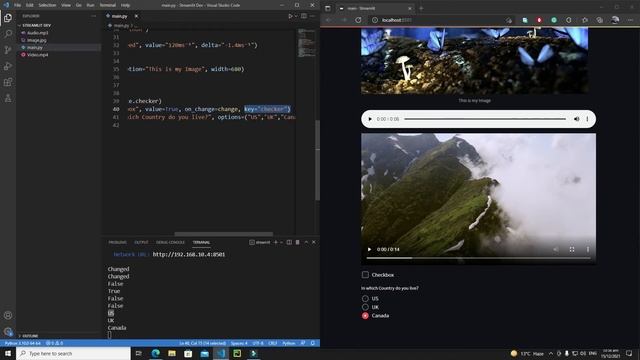The height and width of the screenshot is (360, 640).
Task: Open video player more options
Action: [x=588, y=249]
